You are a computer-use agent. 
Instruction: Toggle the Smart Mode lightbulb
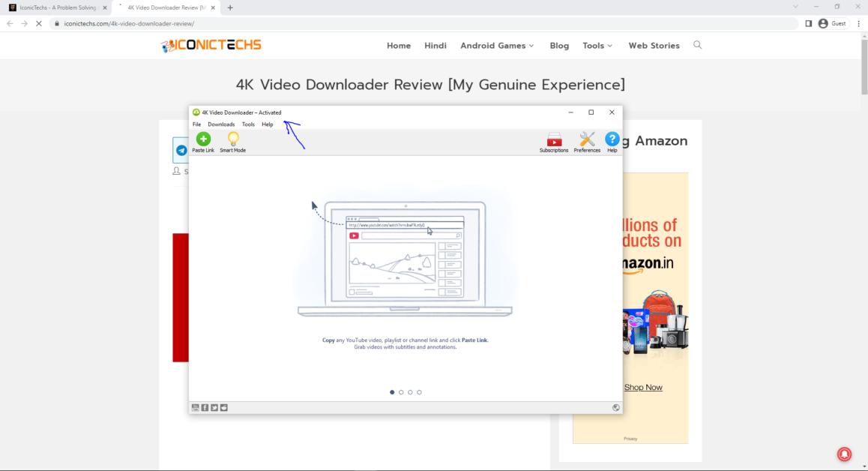[232, 142]
